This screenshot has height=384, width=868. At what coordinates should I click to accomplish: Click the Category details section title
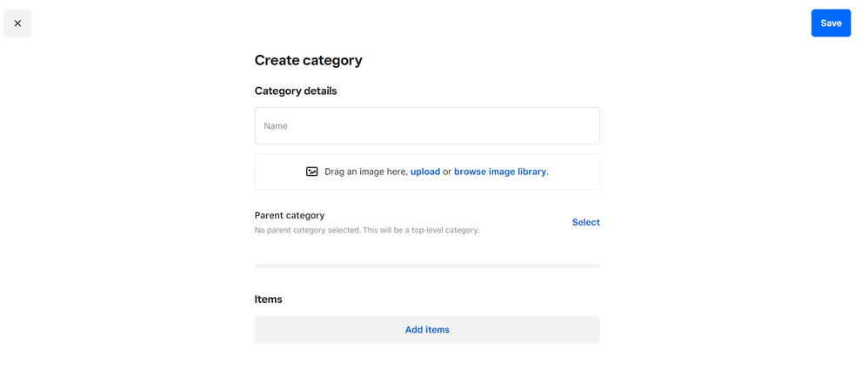click(296, 91)
